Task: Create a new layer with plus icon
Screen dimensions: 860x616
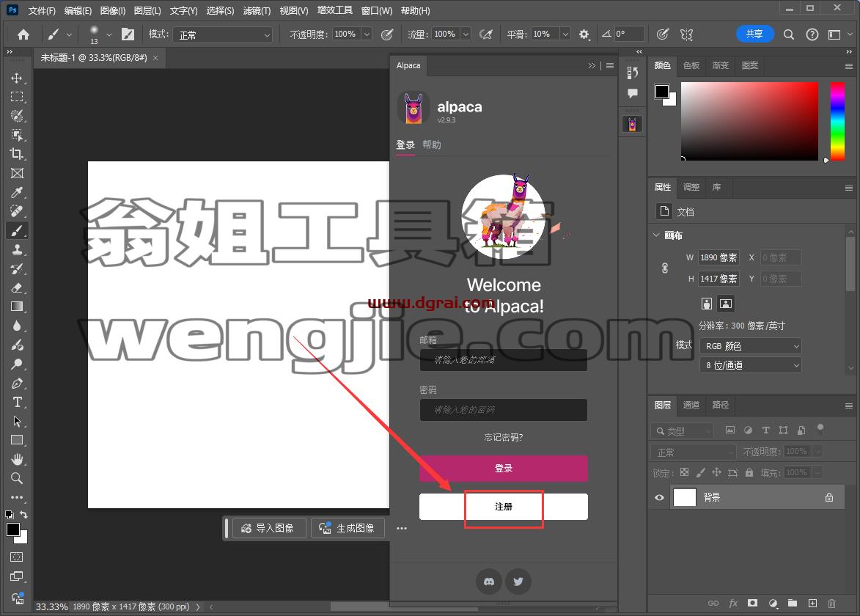Action: click(x=812, y=604)
